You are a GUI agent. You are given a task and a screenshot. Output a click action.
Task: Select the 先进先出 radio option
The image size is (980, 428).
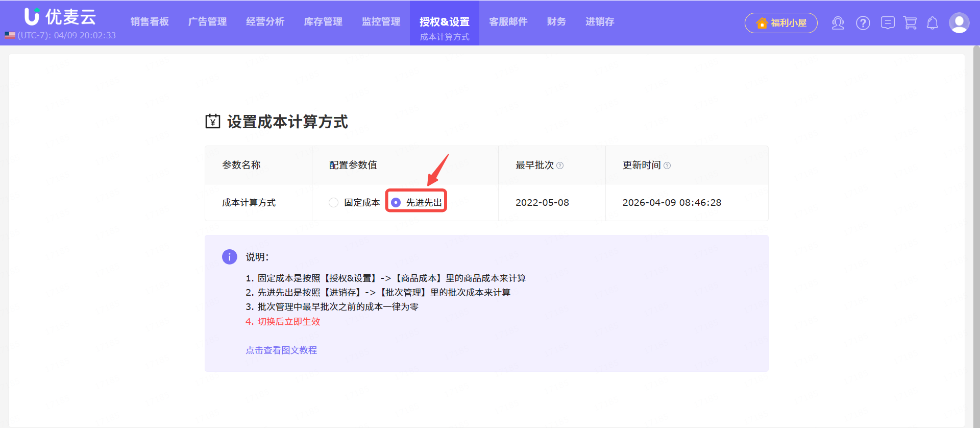click(396, 203)
